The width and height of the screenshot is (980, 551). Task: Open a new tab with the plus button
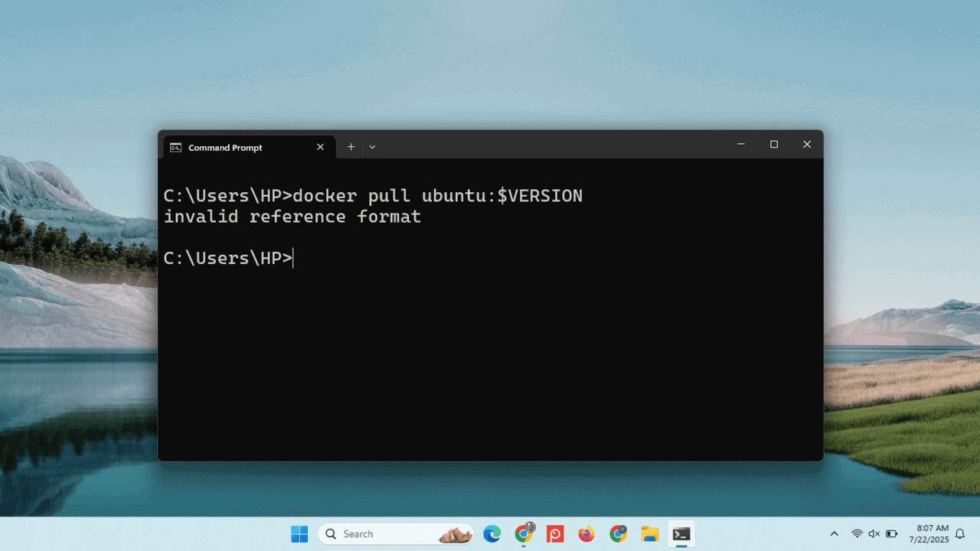(351, 146)
